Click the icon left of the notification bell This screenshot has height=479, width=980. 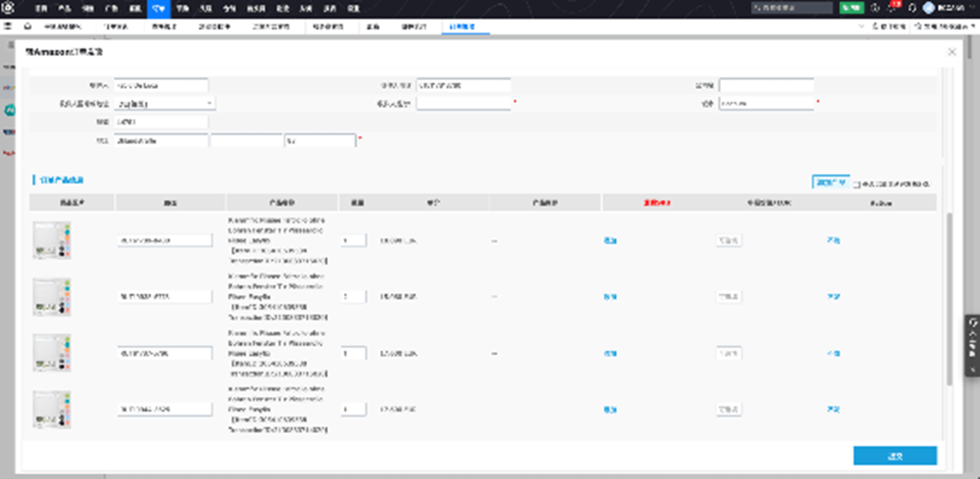point(875,8)
